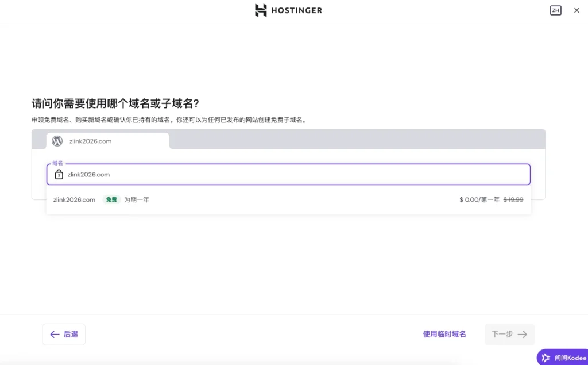This screenshot has width=588, height=365.
Task: Proceed with the 下一步 button
Action: (509, 334)
